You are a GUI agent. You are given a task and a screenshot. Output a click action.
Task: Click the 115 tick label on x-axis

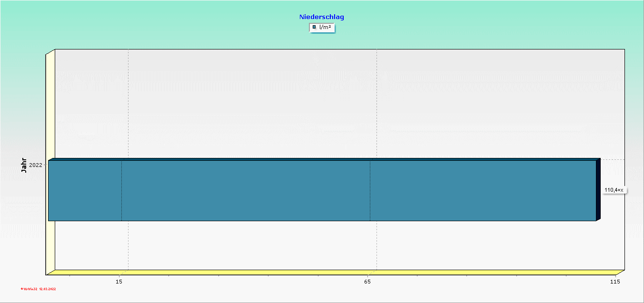[x=615, y=282]
